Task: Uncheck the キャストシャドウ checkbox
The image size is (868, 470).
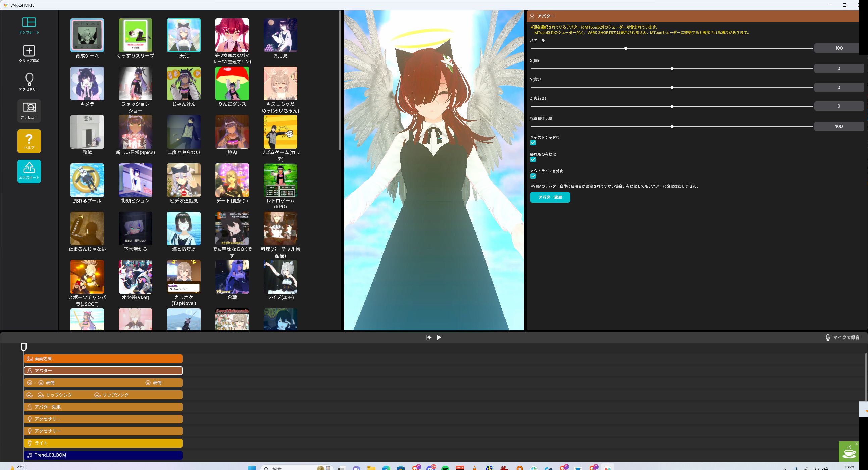Action: click(x=533, y=143)
